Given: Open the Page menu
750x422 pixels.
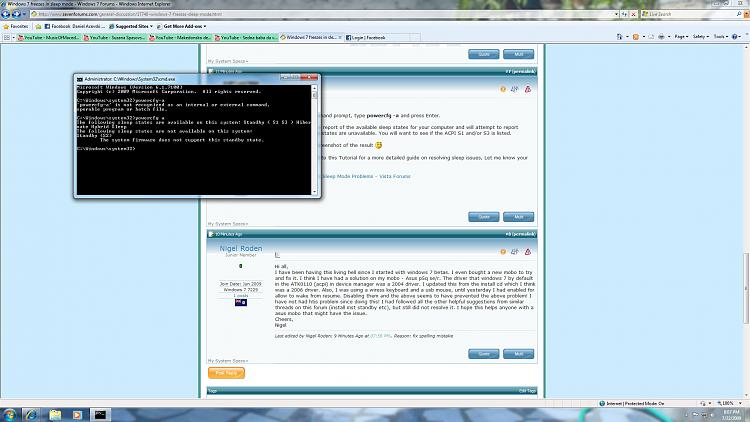Looking at the screenshot, I should click(681, 37).
